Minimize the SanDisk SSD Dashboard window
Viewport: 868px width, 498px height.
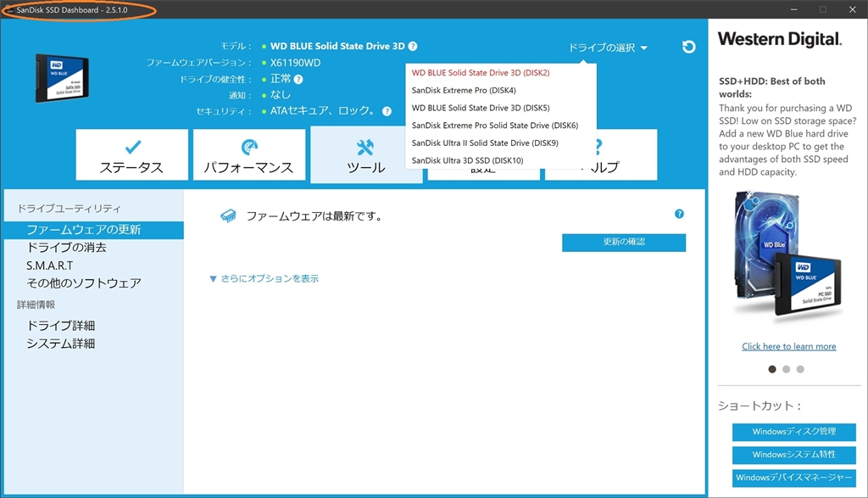tap(793, 9)
